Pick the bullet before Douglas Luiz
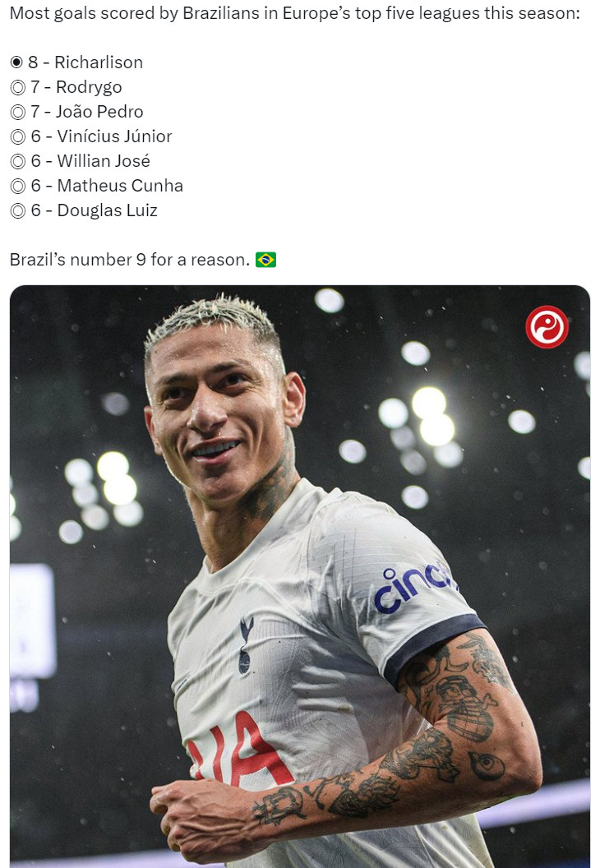 18,211
